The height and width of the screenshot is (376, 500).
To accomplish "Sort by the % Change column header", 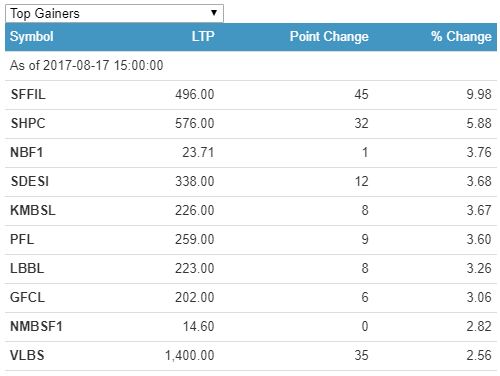I will point(461,37).
